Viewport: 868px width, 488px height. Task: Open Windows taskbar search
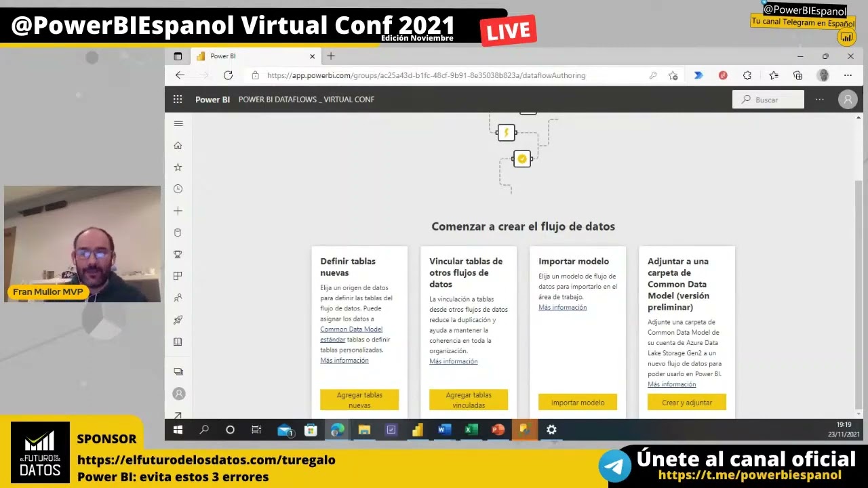pos(204,430)
